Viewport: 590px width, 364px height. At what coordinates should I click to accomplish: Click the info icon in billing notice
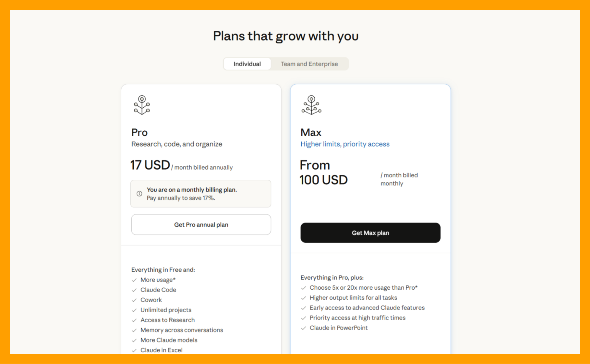(x=139, y=194)
